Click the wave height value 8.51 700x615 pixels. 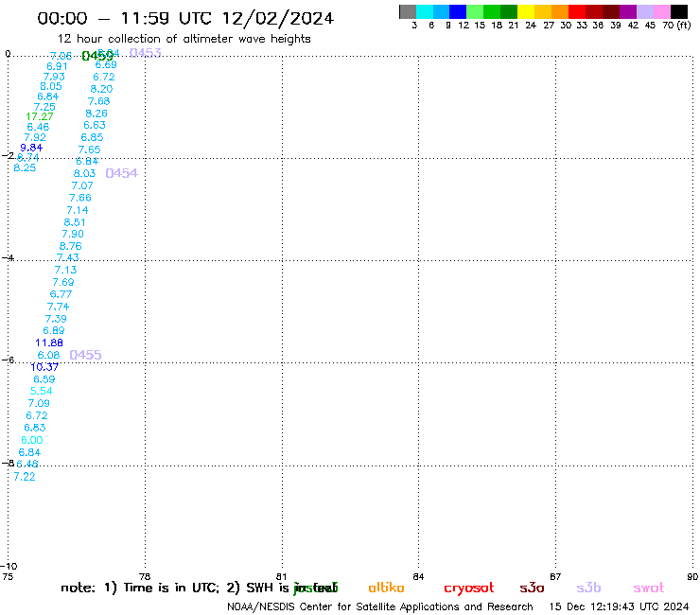(x=75, y=222)
